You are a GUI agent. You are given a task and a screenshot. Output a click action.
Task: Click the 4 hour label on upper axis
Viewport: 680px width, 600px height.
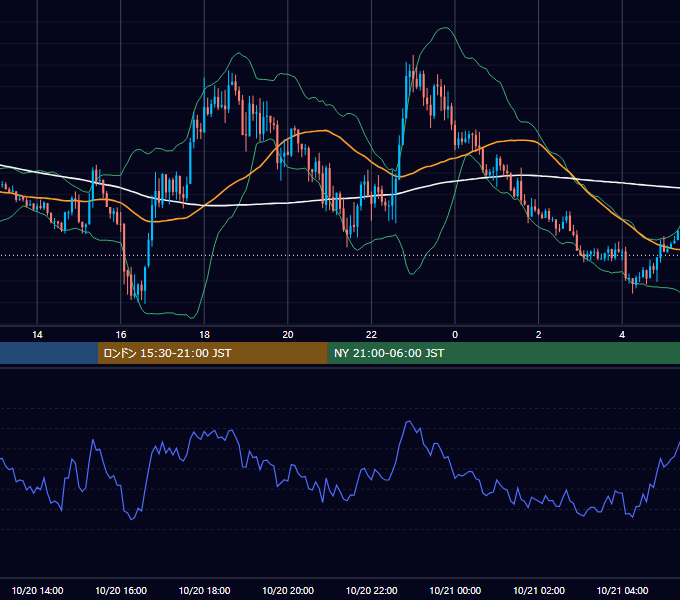[x=622, y=335]
